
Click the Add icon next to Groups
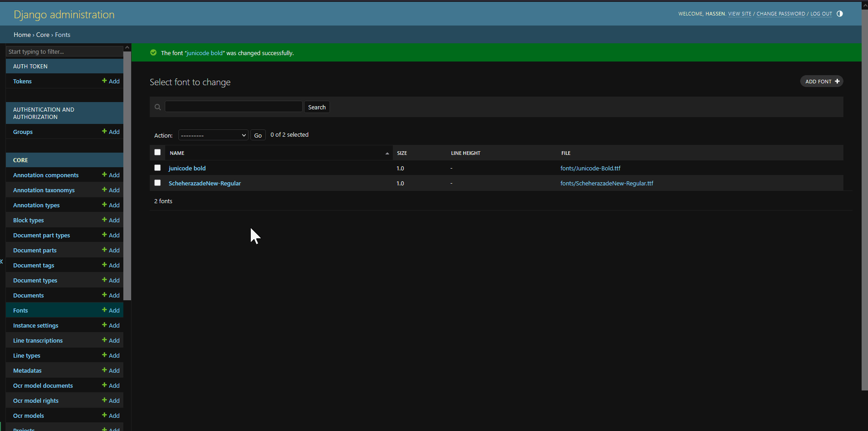click(111, 132)
